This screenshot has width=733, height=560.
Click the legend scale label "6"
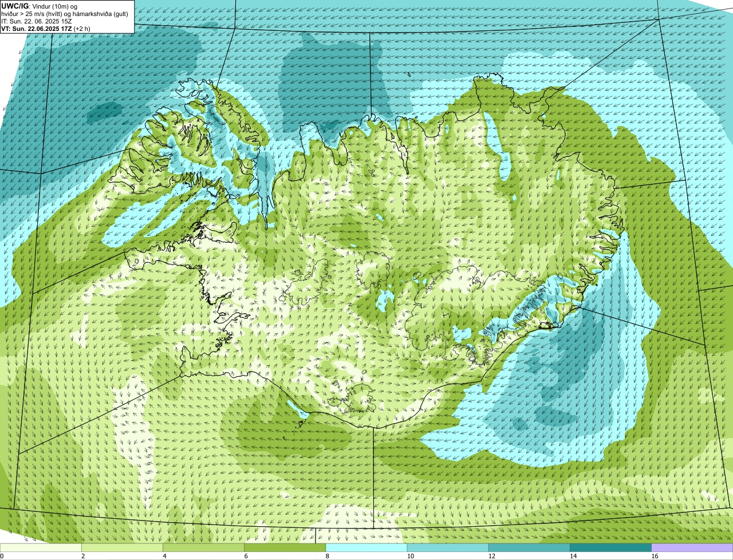246,556
